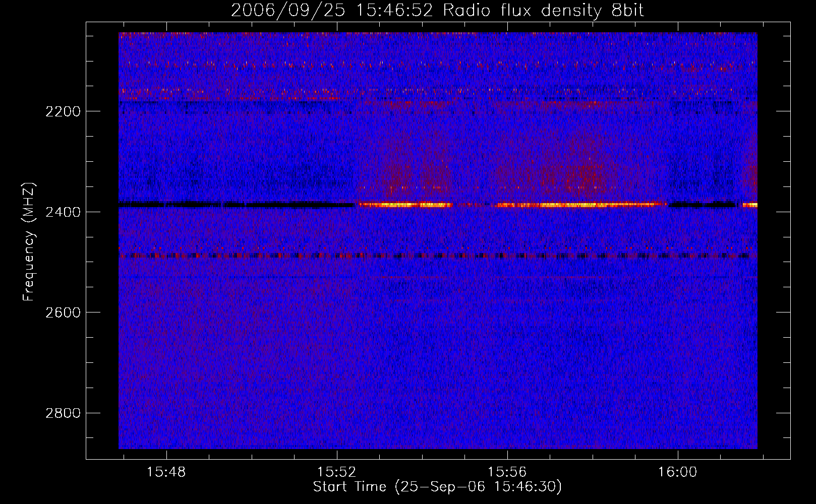Click the 2200 frequency tick label
816x504 pixels.
point(63,111)
